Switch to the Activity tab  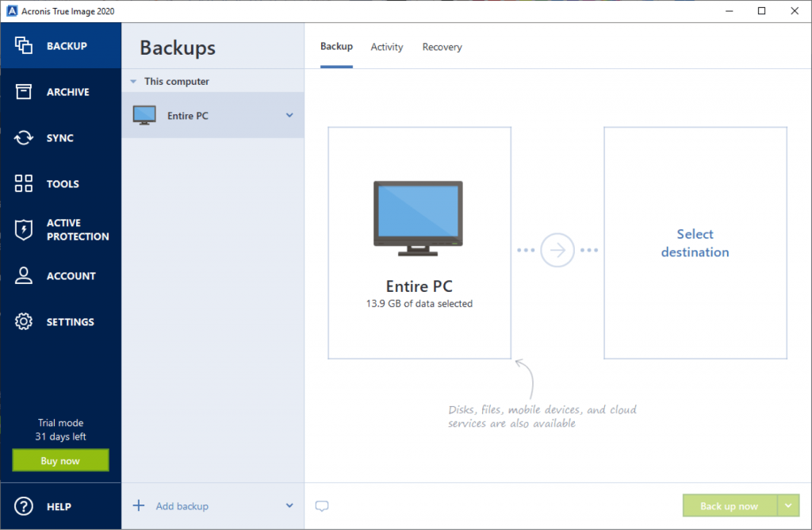(386, 47)
